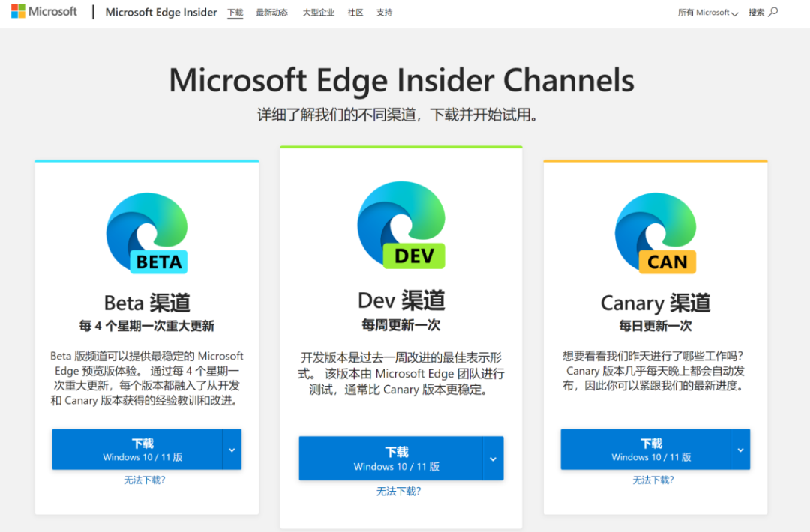Click the Canary channel description paragraph
Screen dimensions: 810x532
(x=655, y=371)
